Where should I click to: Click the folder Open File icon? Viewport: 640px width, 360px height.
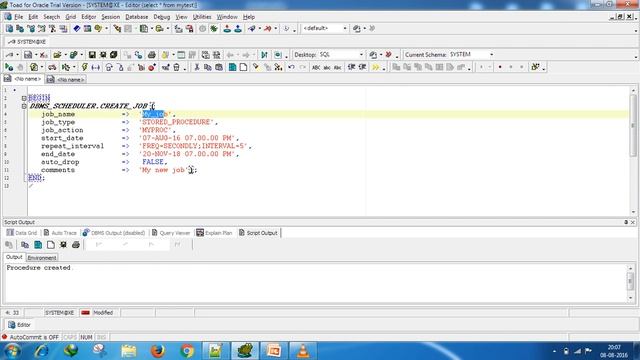point(57,55)
